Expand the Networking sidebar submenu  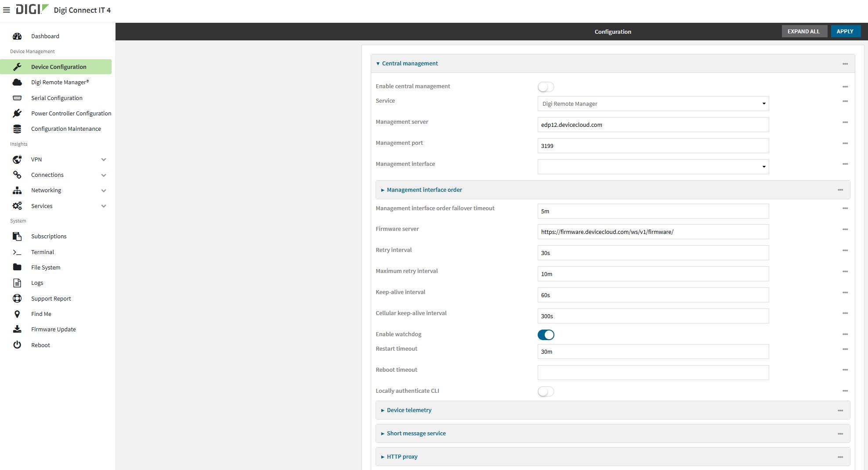(104, 190)
